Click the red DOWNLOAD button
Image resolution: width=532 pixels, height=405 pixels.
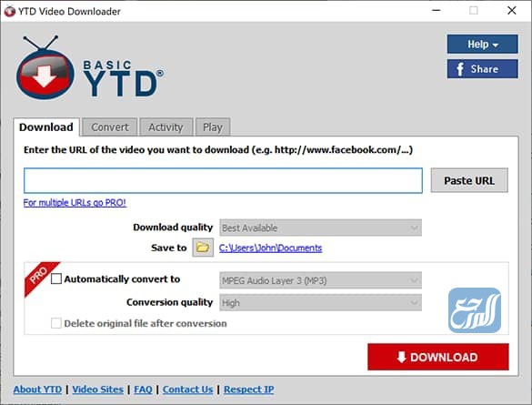438,357
